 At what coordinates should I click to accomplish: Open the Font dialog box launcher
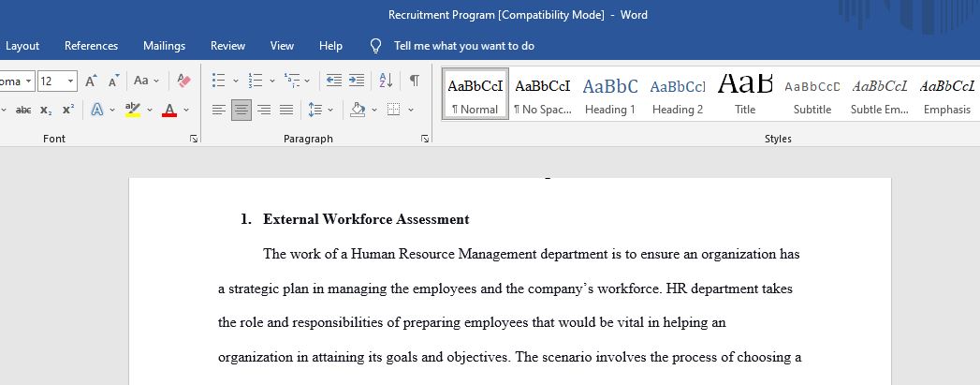(x=194, y=139)
